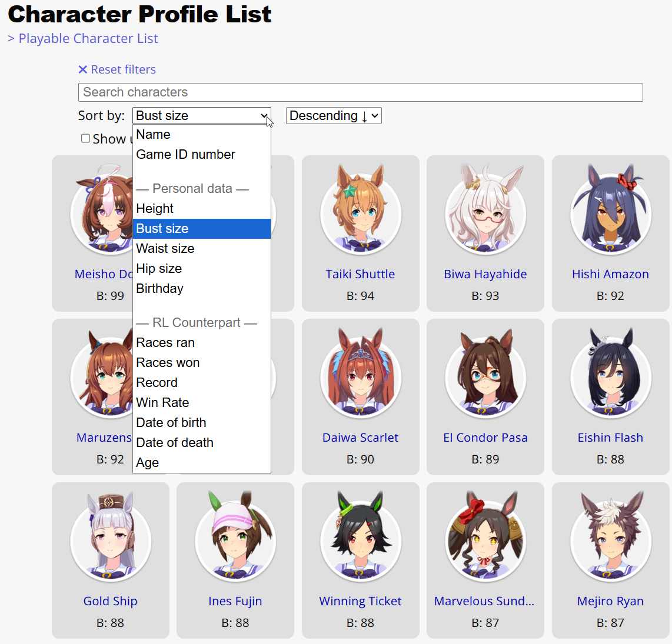Select Date of birth sort option

(x=201, y=422)
